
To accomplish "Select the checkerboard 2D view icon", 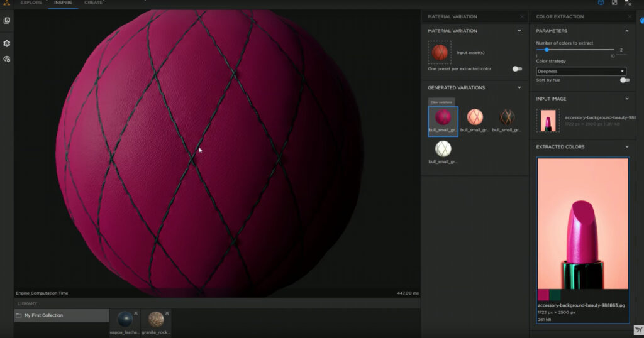I will [x=614, y=3].
